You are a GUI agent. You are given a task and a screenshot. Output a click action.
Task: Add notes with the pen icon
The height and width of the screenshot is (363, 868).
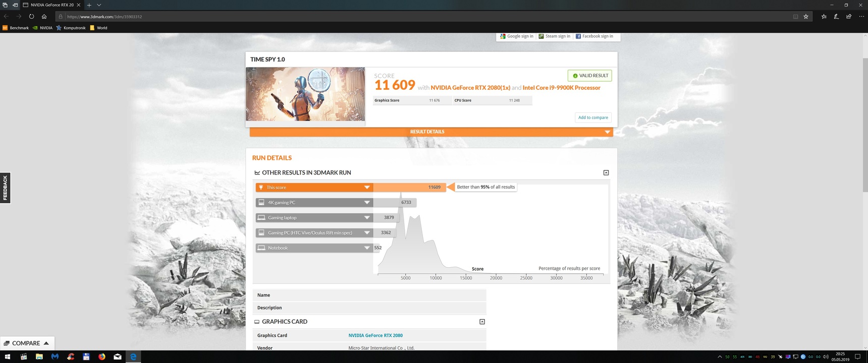[x=836, y=17]
